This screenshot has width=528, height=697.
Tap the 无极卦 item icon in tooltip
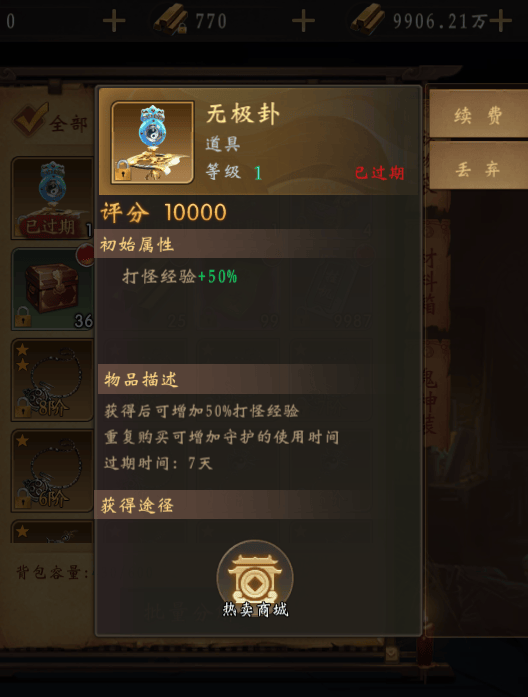click(x=152, y=142)
